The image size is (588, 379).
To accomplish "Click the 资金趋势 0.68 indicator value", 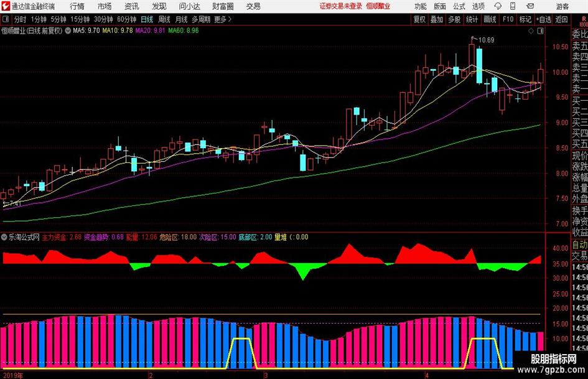I will tap(103, 237).
